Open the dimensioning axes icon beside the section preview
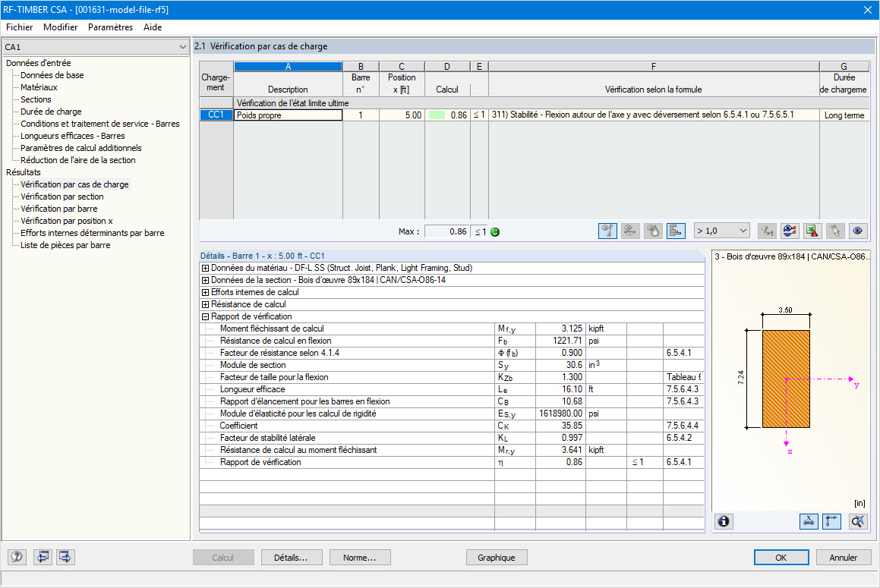Image resolution: width=880 pixels, height=588 pixels. click(831, 521)
